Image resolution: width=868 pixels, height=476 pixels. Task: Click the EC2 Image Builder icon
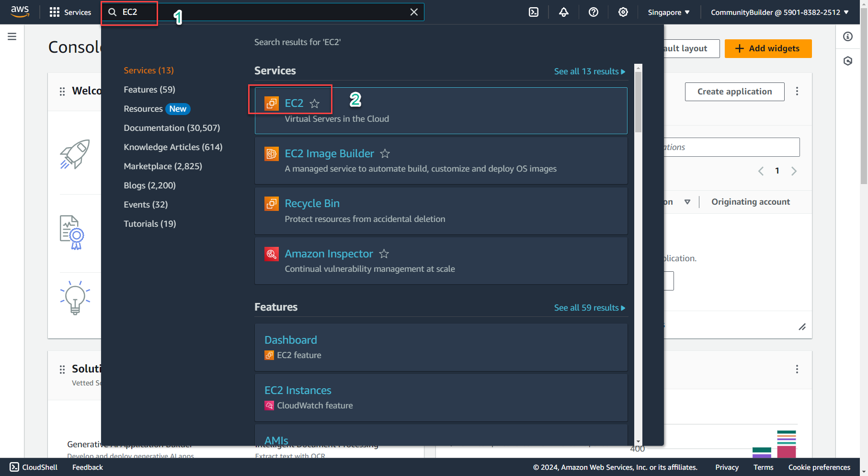272,153
